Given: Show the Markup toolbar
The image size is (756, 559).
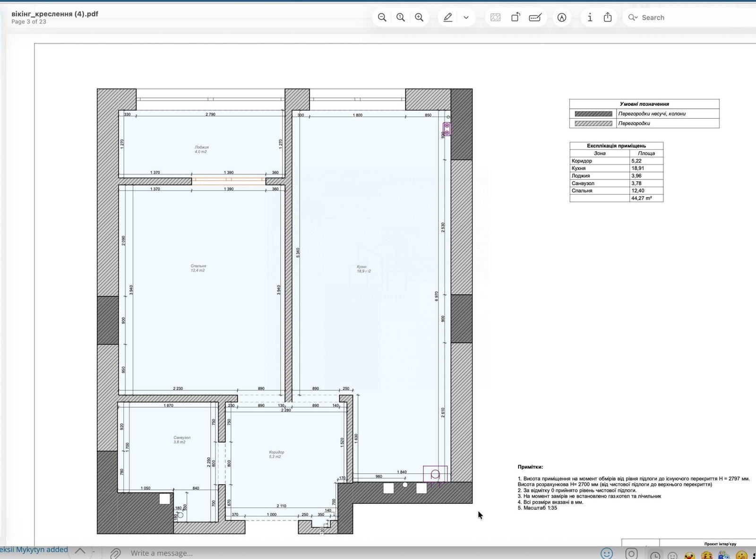Looking at the screenshot, I should (x=562, y=17).
